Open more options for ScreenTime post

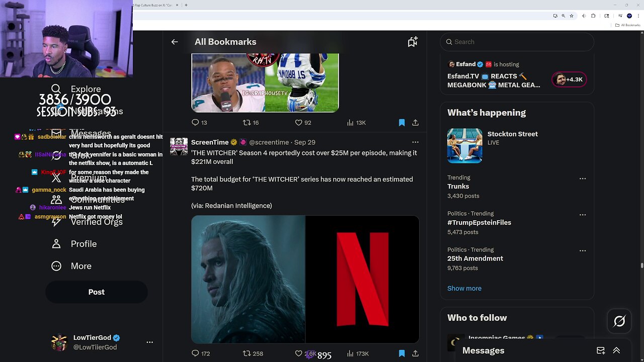click(415, 142)
